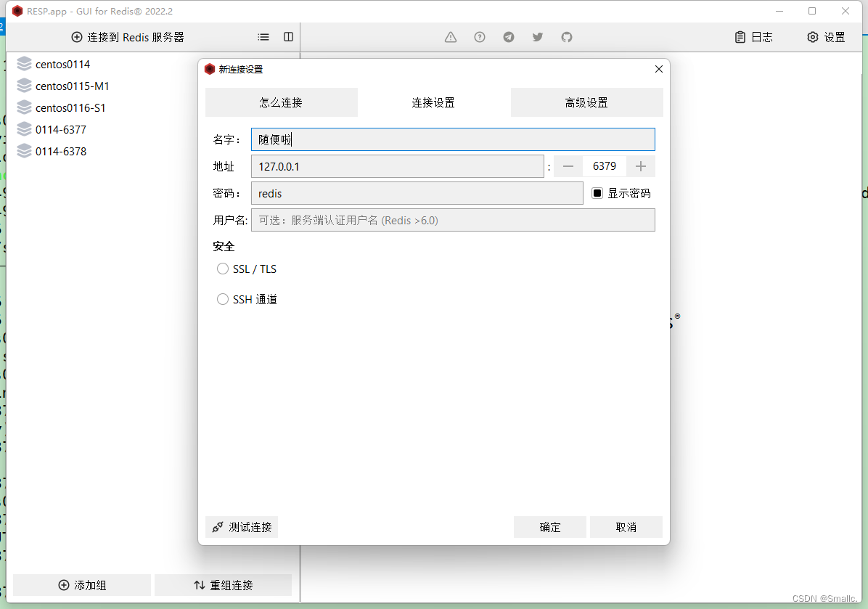Open the help question mark icon

480,37
